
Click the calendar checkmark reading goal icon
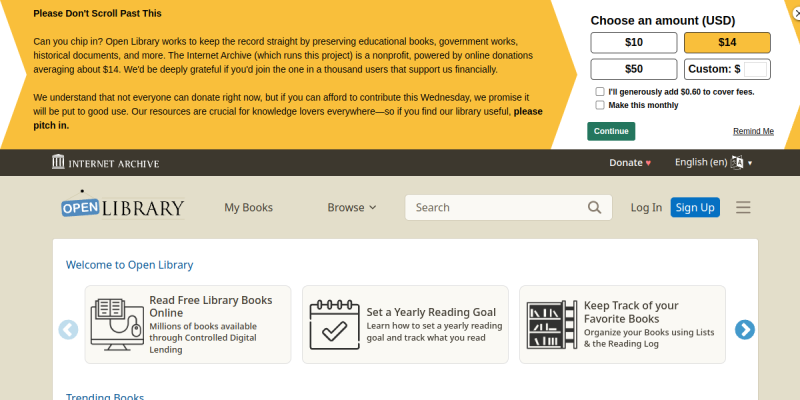point(335,324)
